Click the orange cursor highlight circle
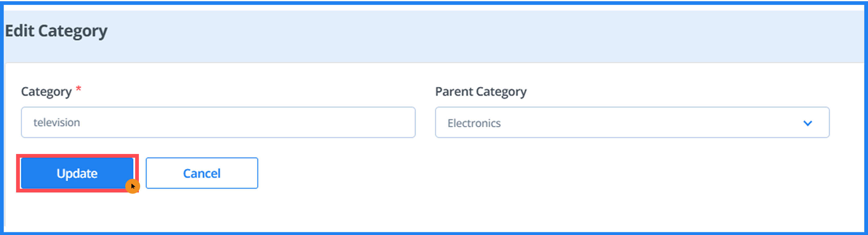The width and height of the screenshot is (868, 235). [x=132, y=186]
